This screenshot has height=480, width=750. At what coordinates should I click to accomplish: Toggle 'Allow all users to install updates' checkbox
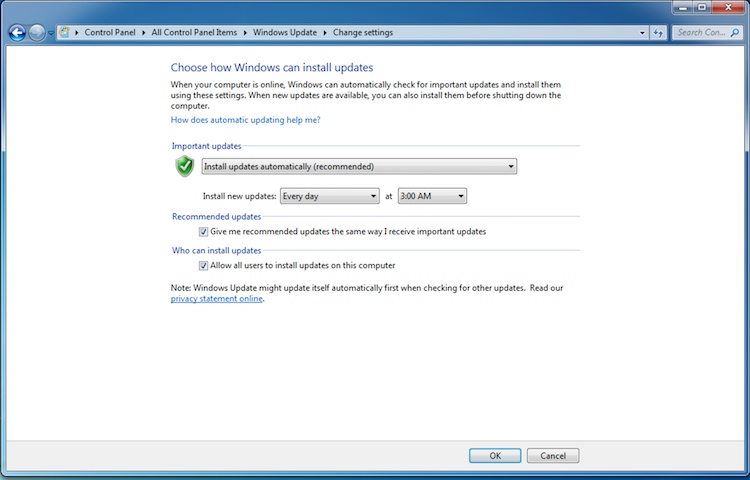point(203,266)
